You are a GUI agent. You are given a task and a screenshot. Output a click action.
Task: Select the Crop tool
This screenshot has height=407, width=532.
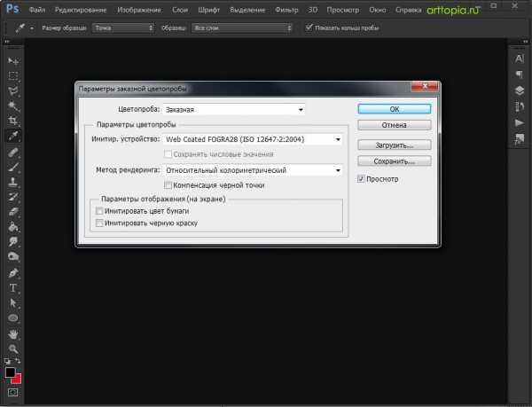tap(13, 121)
